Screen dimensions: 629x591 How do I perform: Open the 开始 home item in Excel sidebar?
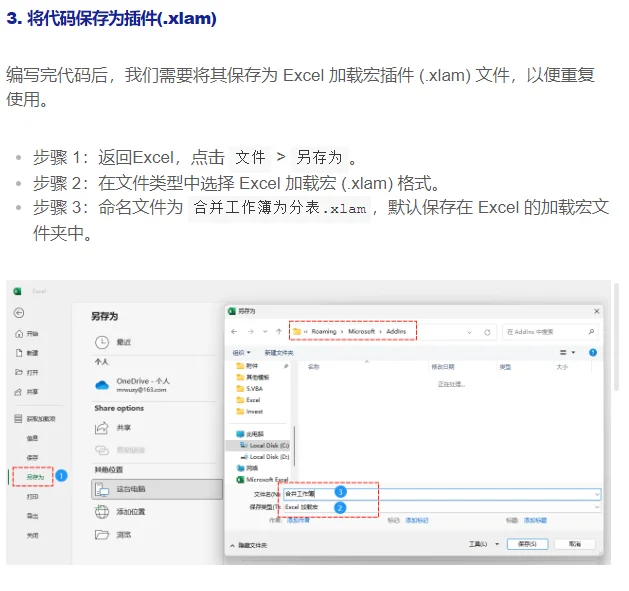coord(26,334)
